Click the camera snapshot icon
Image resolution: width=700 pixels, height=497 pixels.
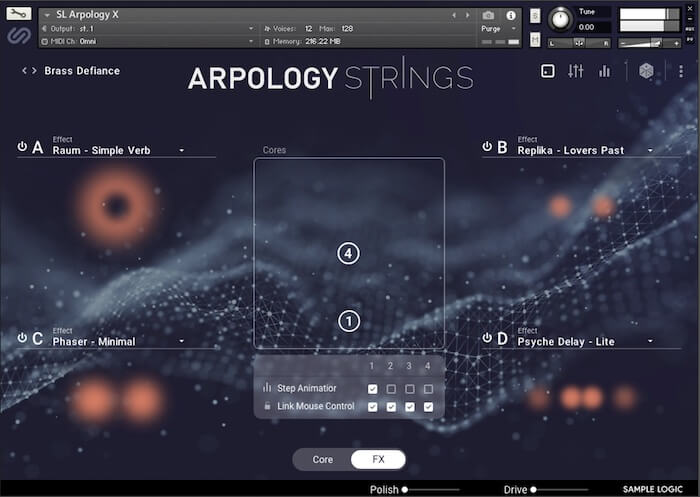click(488, 15)
